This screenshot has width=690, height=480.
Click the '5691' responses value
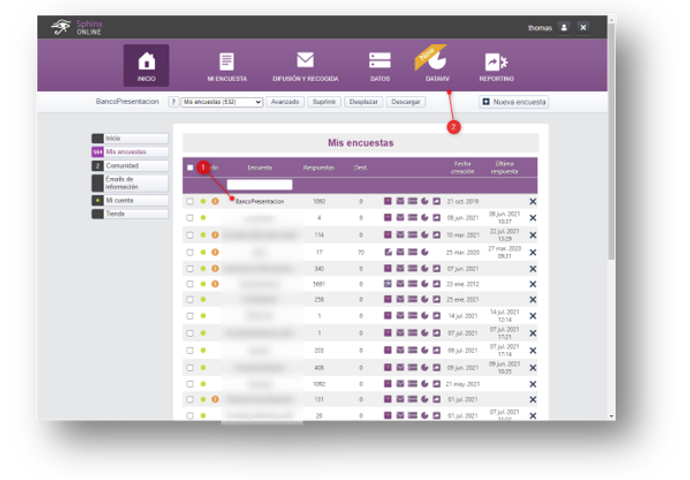pyautogui.click(x=319, y=284)
